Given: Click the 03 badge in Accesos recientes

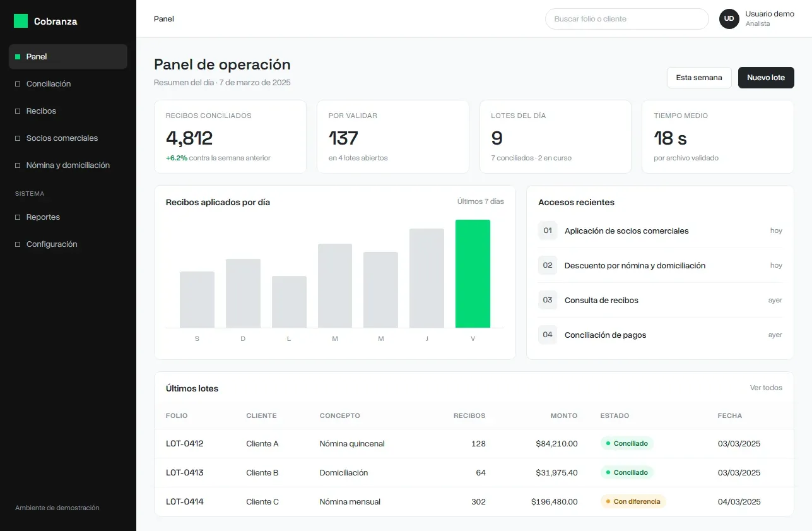Looking at the screenshot, I should click(548, 300).
